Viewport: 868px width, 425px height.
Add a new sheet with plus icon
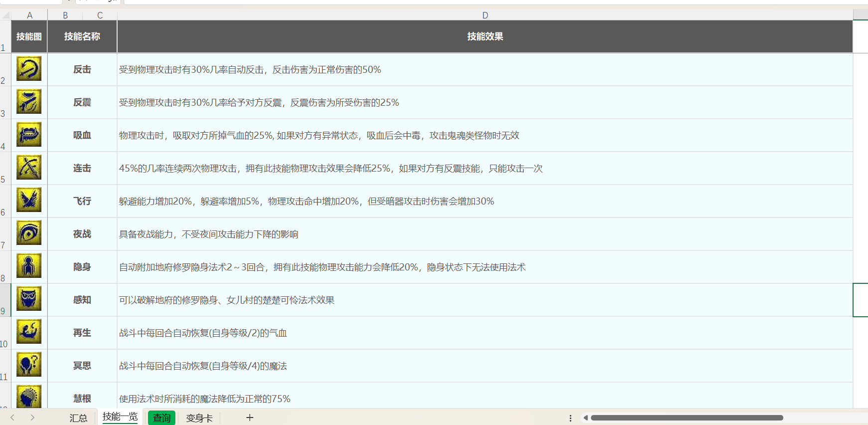250,418
